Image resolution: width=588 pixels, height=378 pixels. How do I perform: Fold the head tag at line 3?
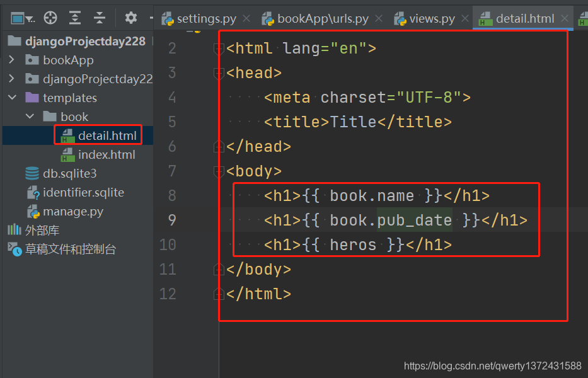pyautogui.click(x=219, y=73)
